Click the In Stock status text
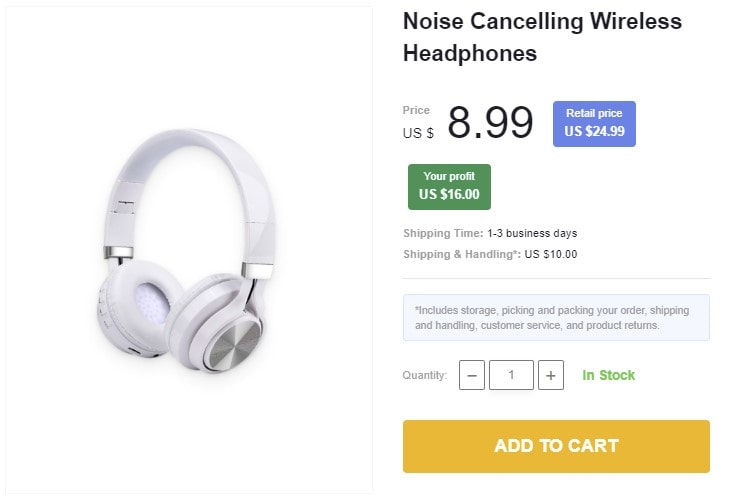Image resolution: width=736 pixels, height=497 pixels. (x=609, y=375)
